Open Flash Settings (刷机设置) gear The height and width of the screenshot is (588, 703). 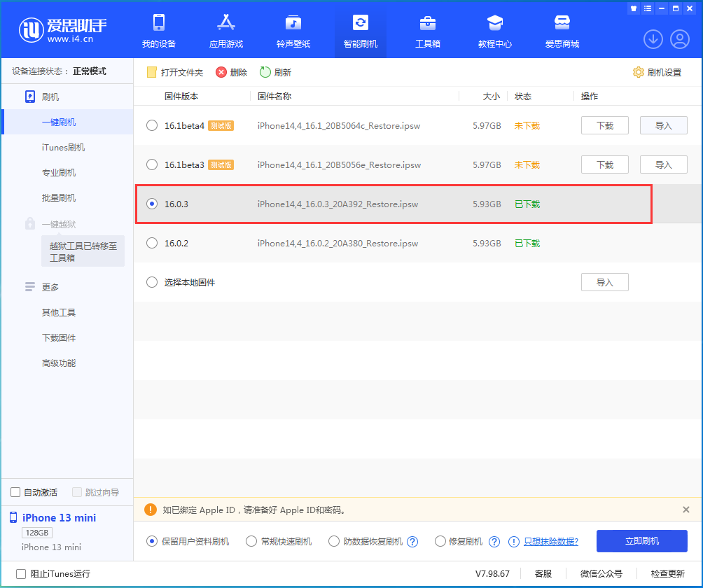point(657,72)
